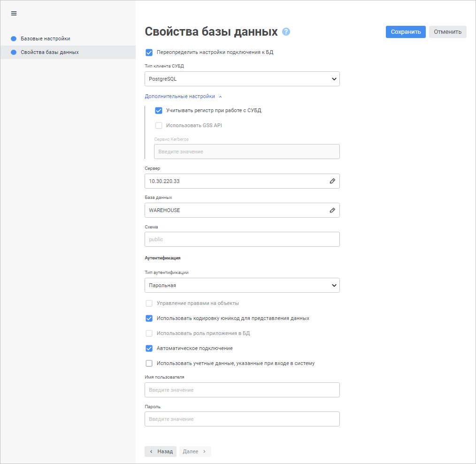
Task: Click the Имя пользователя input field
Action: click(242, 390)
